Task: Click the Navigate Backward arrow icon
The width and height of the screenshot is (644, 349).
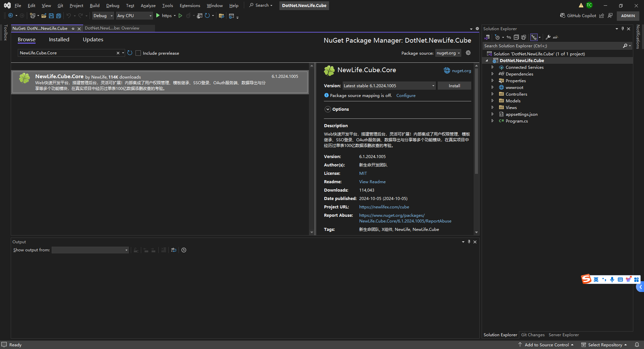Action: tap(11, 16)
